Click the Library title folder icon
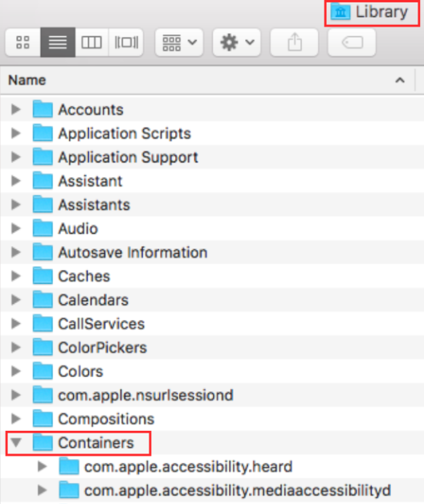The image size is (424, 504). (x=340, y=12)
